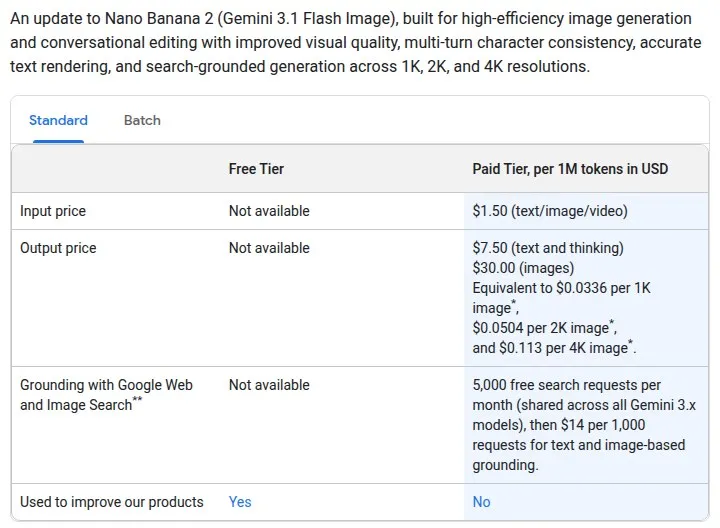Click 'Equivalent to $0.0336 per 1K' text
Image resolution: width=720 pixels, height=528 pixels.
pyautogui.click(x=562, y=288)
